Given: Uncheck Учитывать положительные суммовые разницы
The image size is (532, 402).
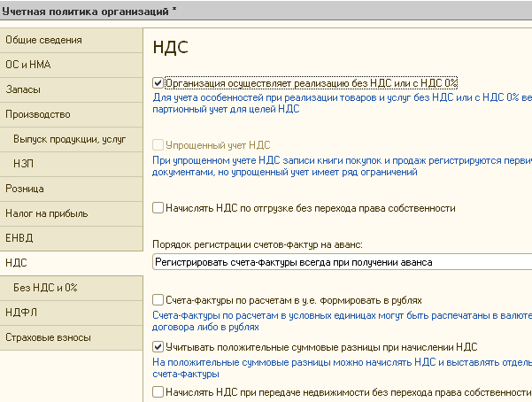Looking at the screenshot, I should pyautogui.click(x=158, y=347).
